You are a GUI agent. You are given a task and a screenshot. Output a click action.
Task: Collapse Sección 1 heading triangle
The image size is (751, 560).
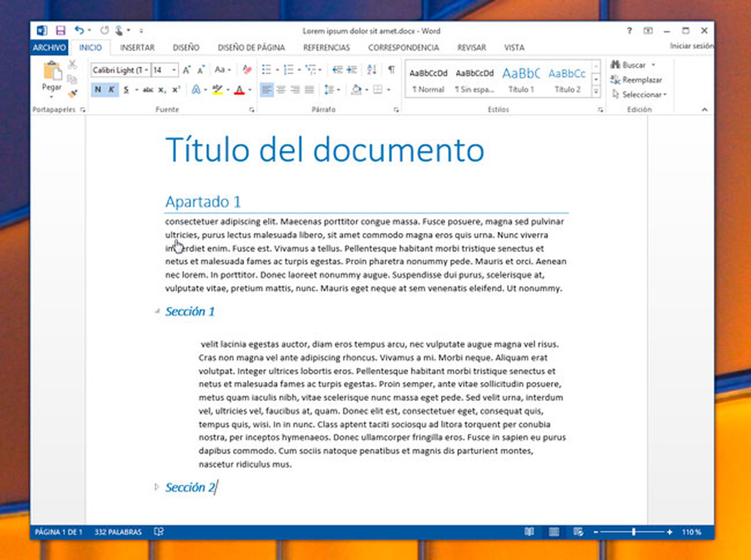click(157, 311)
